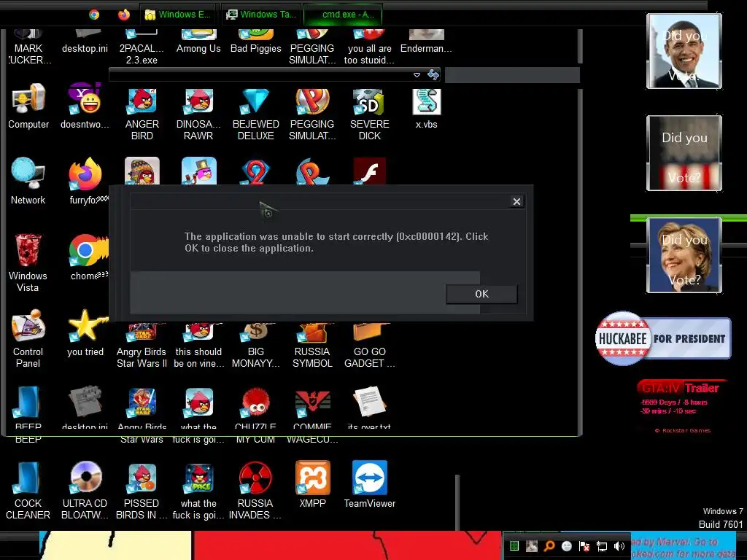Open the SEVERE DICK SD icon

370,114
